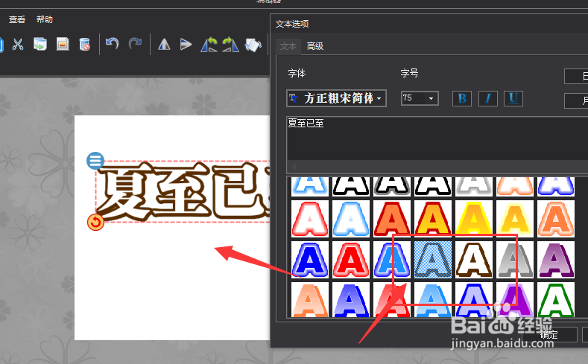Choose the lavender A with blue outline
This screenshot has height=364, width=588.
tap(474, 299)
